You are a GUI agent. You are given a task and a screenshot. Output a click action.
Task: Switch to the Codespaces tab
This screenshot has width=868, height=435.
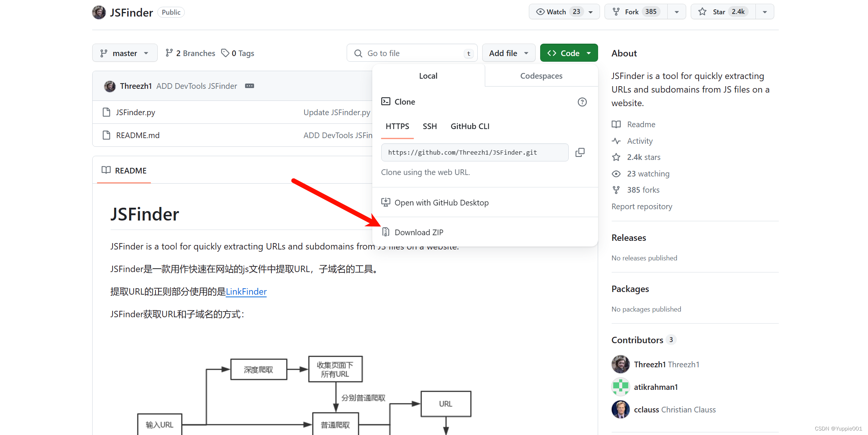[541, 76]
